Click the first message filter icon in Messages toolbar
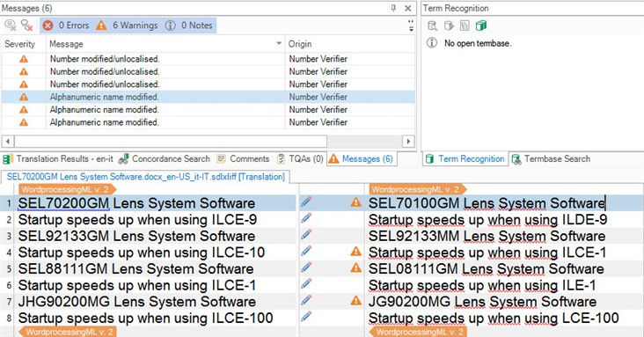644x337 pixels. (11, 26)
